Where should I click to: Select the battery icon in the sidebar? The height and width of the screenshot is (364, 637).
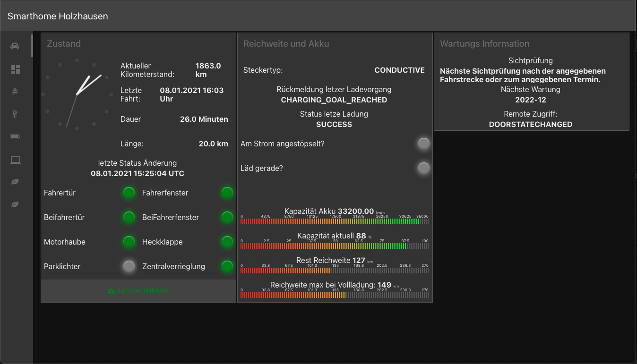coord(15,136)
